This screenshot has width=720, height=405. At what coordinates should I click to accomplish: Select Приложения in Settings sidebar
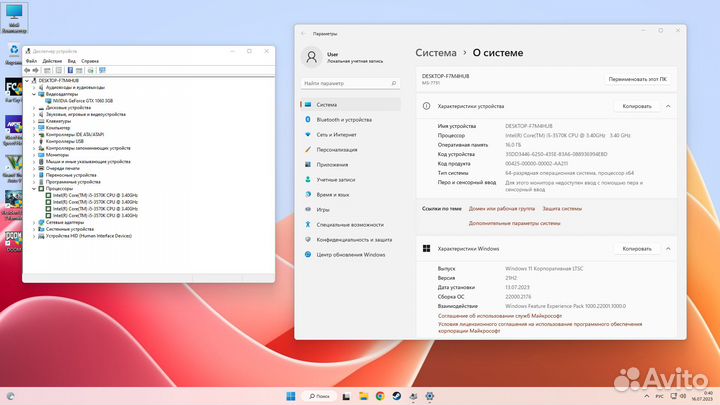[350, 164]
